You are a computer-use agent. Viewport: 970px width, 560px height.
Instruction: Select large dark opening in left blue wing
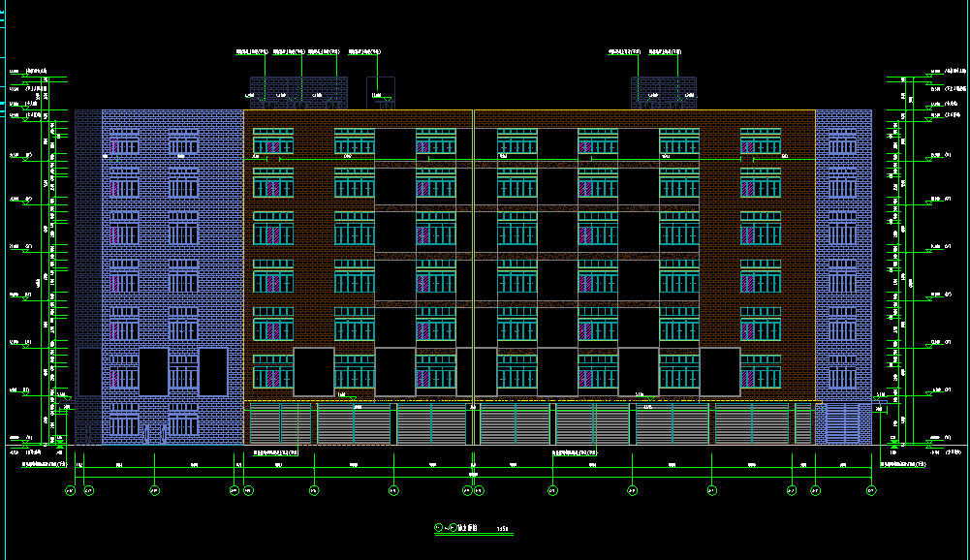pos(153,372)
